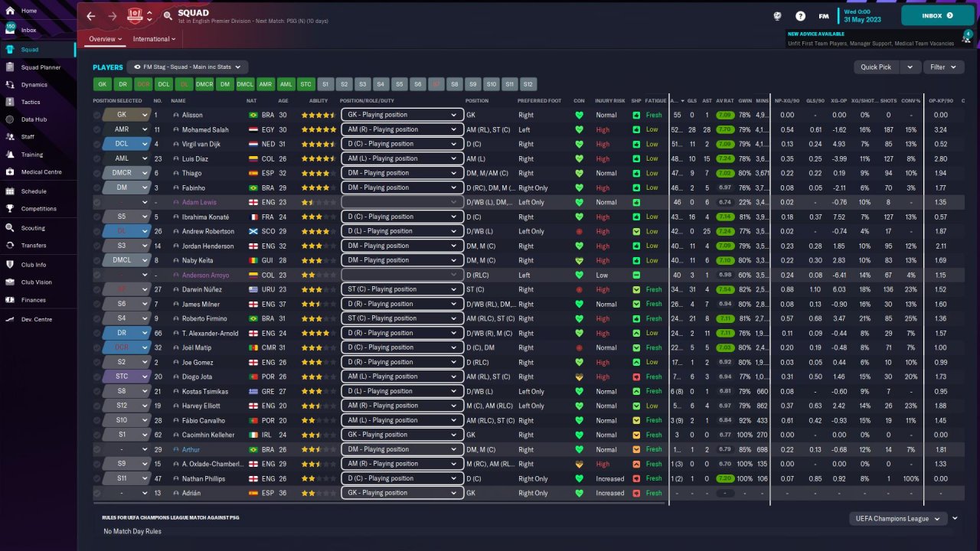
Task: Click the Staff people icon
Action: (x=10, y=137)
